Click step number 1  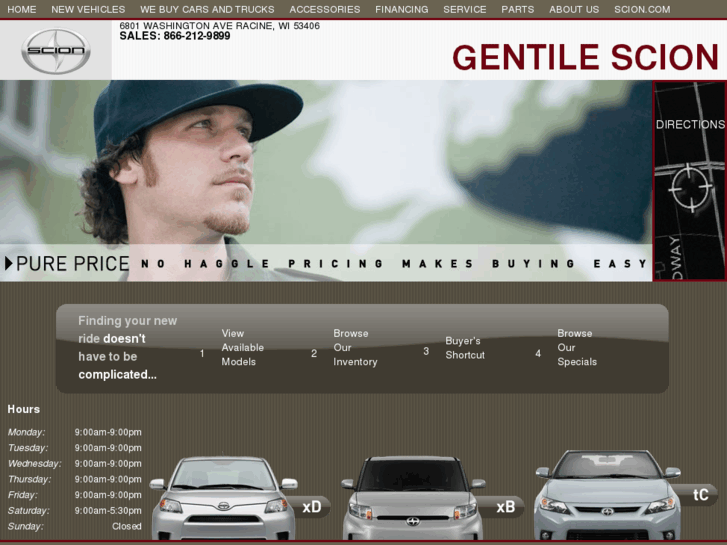coord(202,353)
